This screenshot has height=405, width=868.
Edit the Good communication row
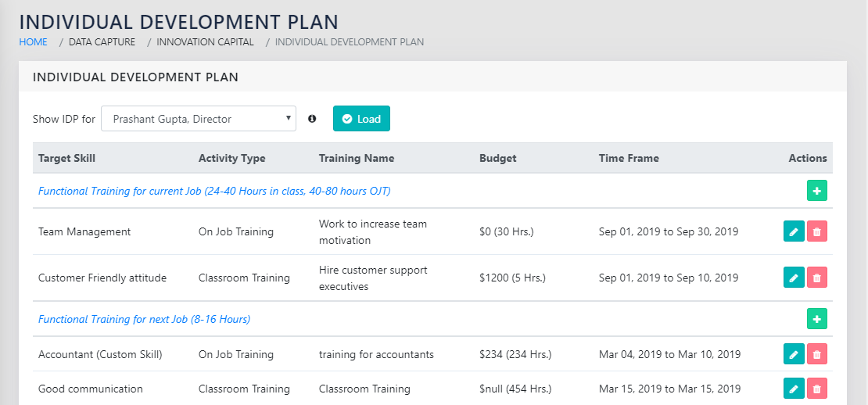pos(794,389)
